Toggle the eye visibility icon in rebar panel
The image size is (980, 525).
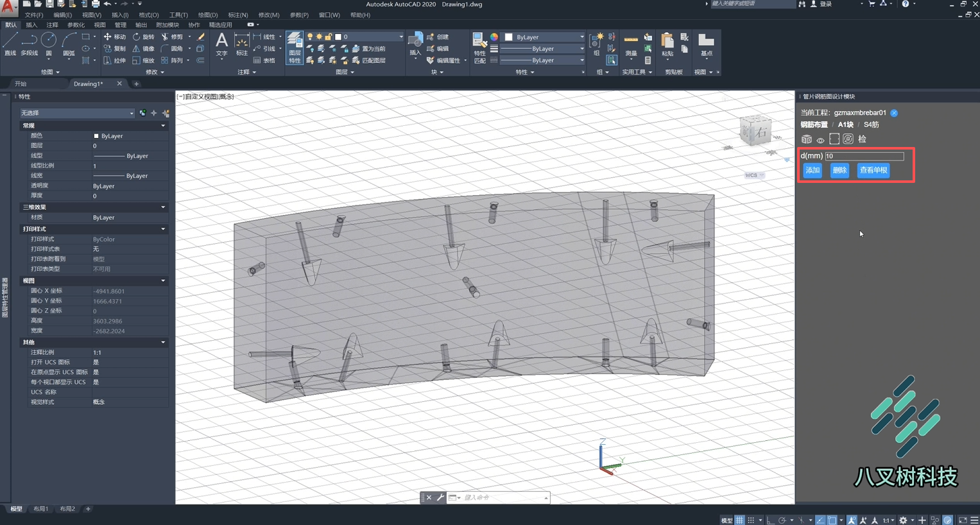pos(820,140)
